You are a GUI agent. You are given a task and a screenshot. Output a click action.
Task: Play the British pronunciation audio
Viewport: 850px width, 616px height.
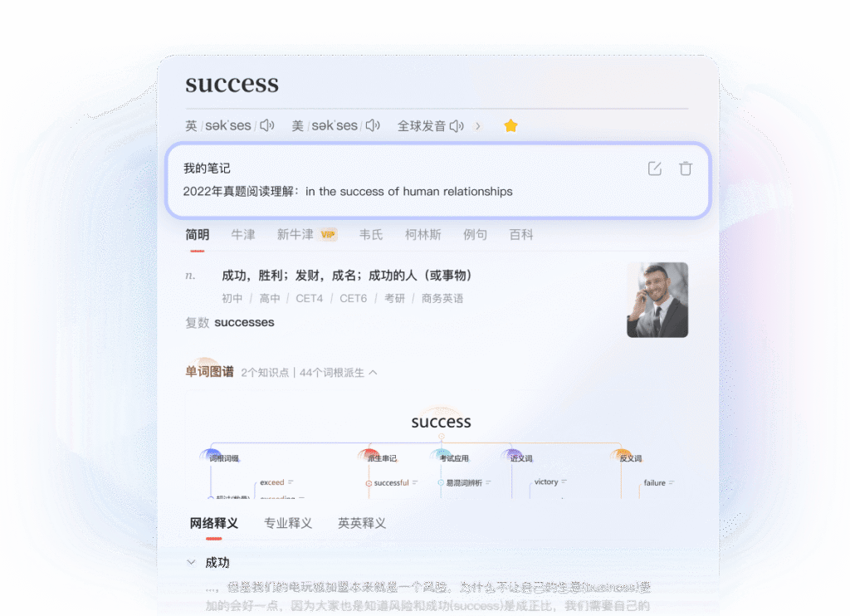coord(266,126)
